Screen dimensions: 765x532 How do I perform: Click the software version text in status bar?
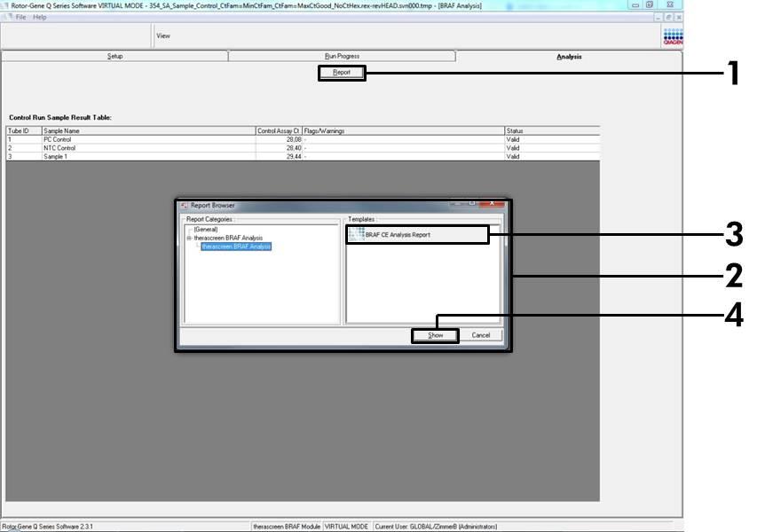(47, 527)
